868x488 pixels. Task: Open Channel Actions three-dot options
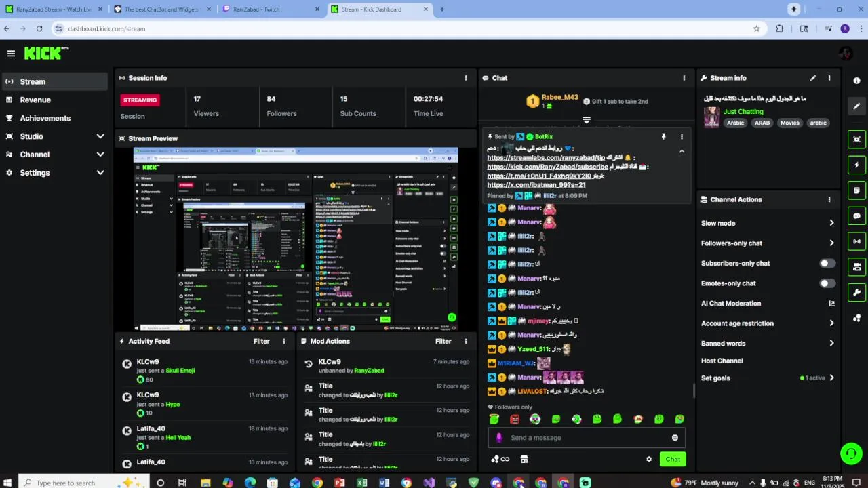(x=829, y=199)
